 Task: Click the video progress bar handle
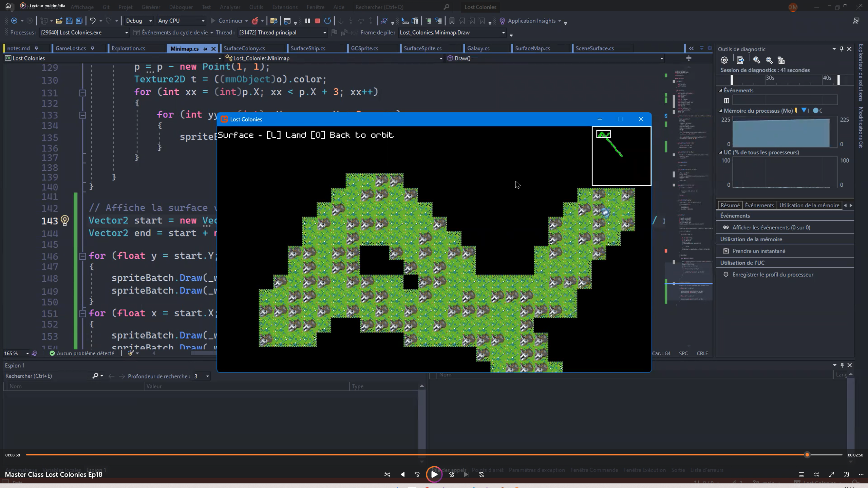click(807, 455)
